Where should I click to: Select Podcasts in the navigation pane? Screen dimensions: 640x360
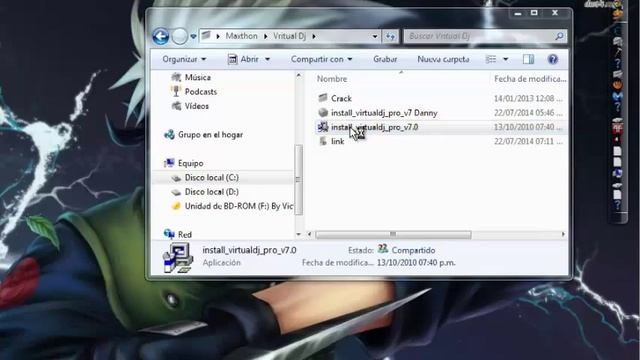click(x=200, y=92)
